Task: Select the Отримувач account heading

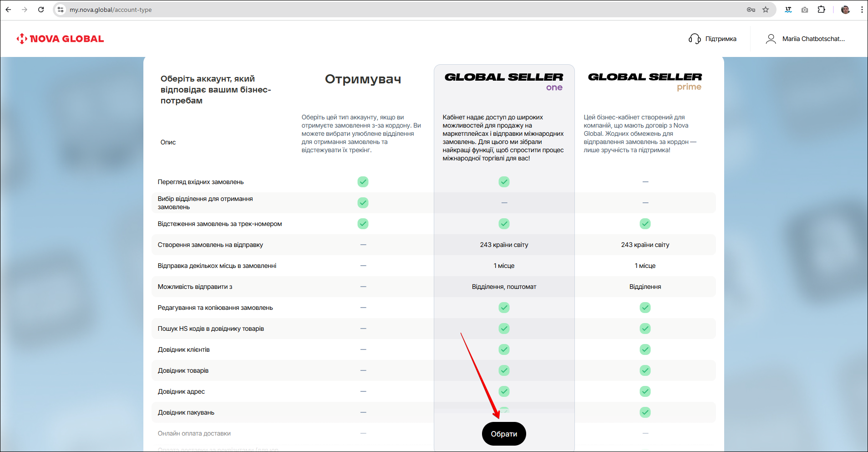Action: pos(363,79)
